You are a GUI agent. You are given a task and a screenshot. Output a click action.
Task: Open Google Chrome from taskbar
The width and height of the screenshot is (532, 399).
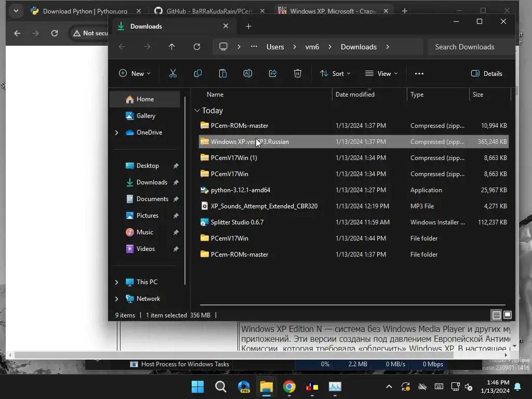click(289, 387)
